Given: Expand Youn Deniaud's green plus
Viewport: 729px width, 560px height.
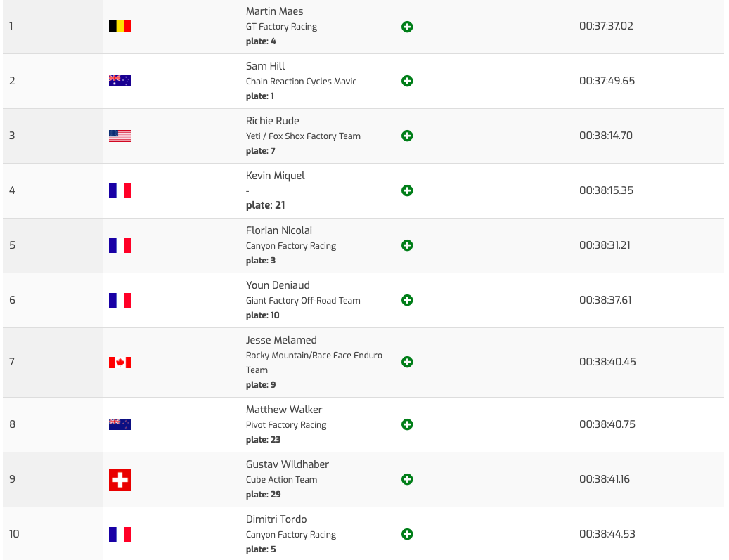Looking at the screenshot, I should 406,300.
